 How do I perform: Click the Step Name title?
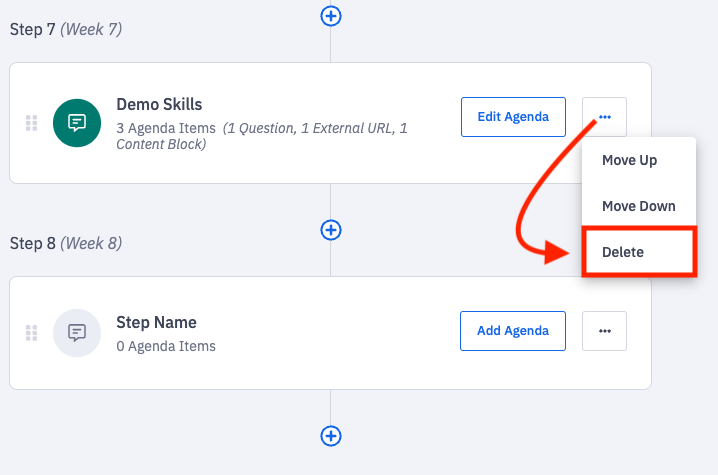point(156,322)
